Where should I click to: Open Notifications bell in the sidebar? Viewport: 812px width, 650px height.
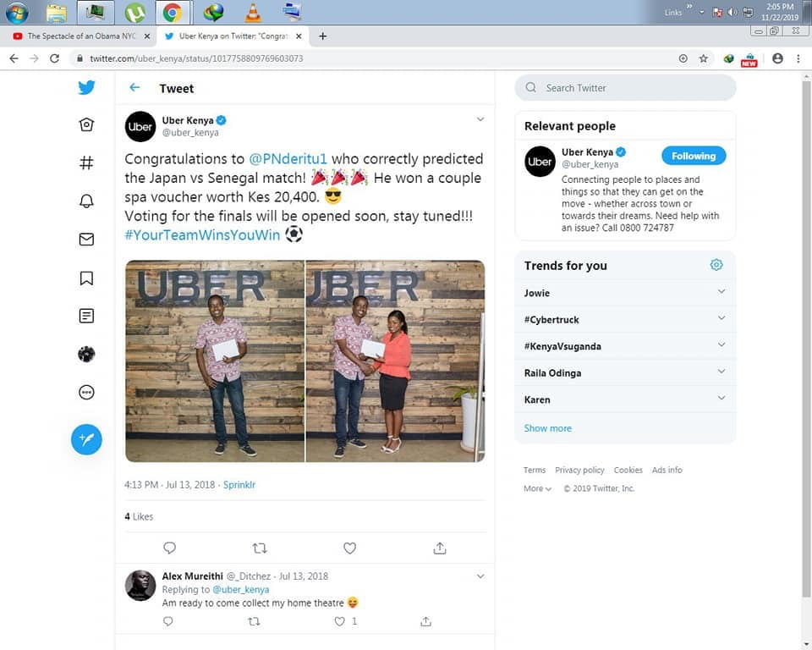[86, 201]
